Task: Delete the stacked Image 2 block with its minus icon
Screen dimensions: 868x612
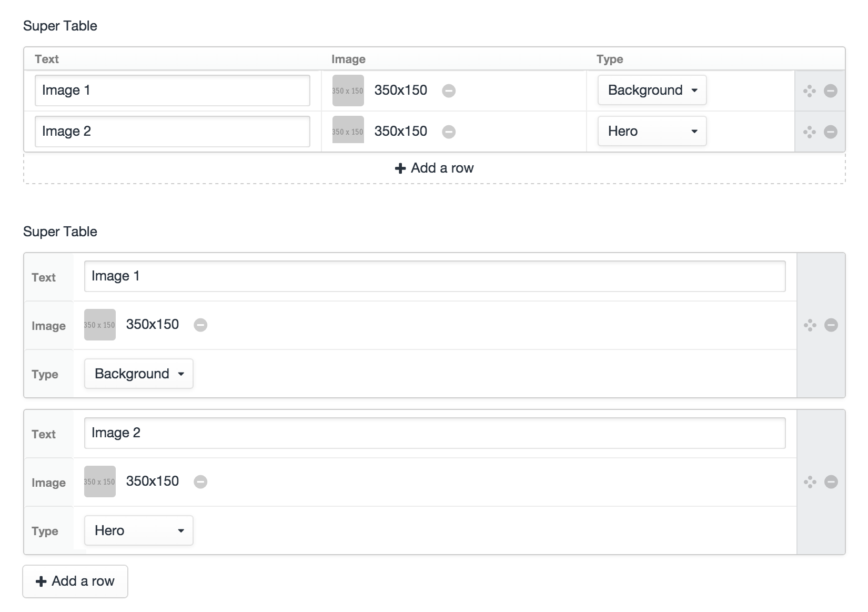Action: [x=831, y=481]
